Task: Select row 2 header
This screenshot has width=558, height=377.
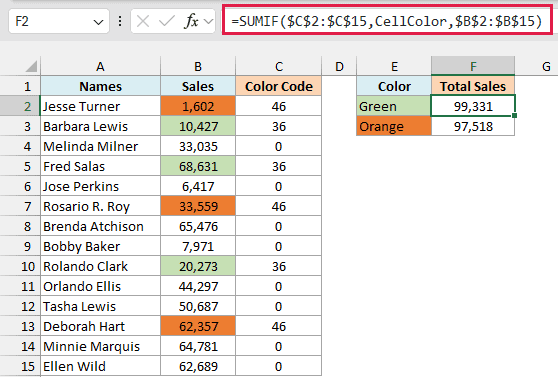Action: [x=20, y=106]
